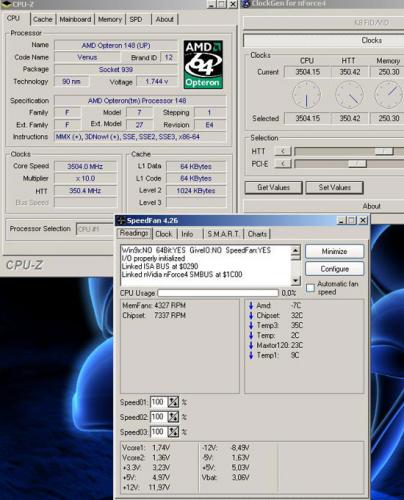Click the Core Speed value 3504.0 MHz

(85, 166)
